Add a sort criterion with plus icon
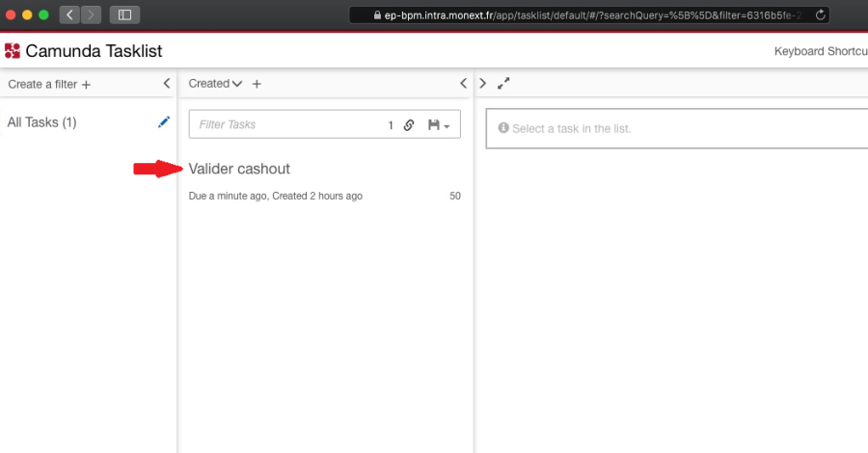The image size is (868, 453). click(257, 84)
